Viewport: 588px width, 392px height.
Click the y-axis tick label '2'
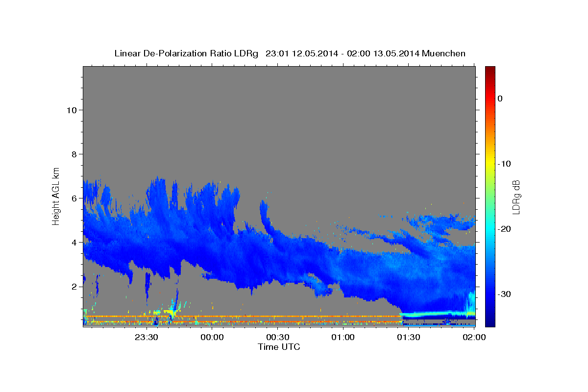pyautogui.click(x=74, y=286)
